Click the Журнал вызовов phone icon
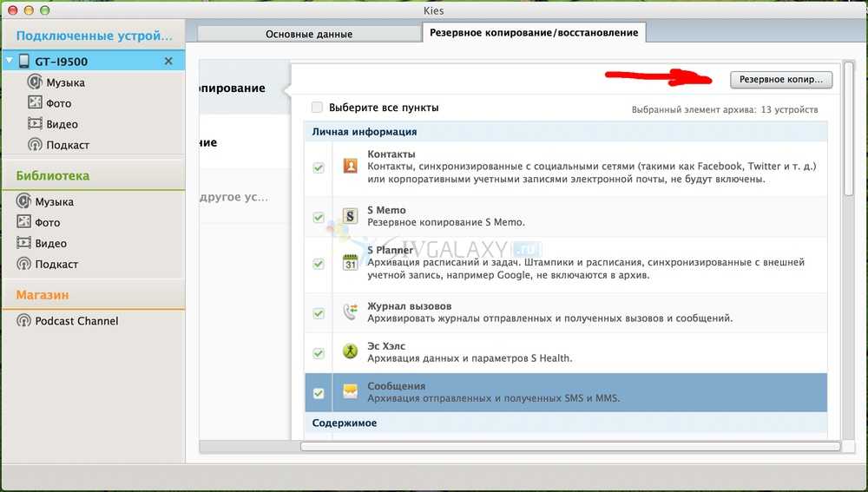This screenshot has height=492, width=868. 350,312
